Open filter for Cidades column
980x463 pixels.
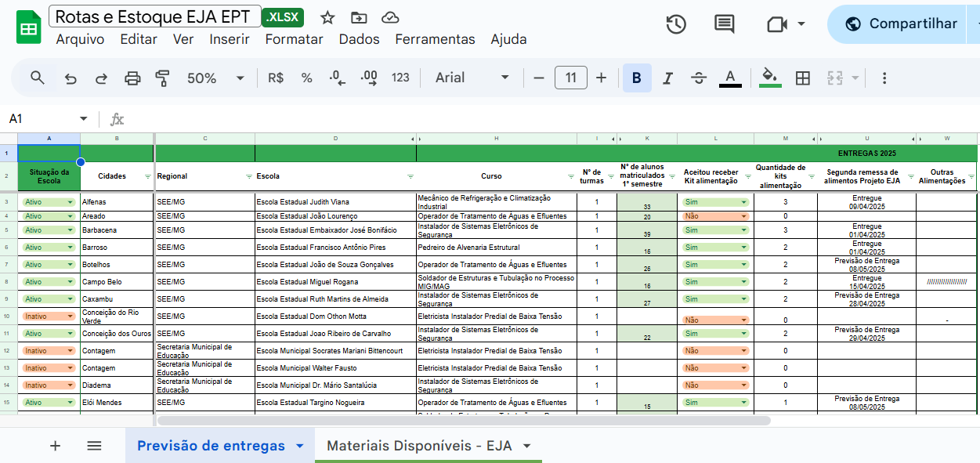tap(146, 176)
